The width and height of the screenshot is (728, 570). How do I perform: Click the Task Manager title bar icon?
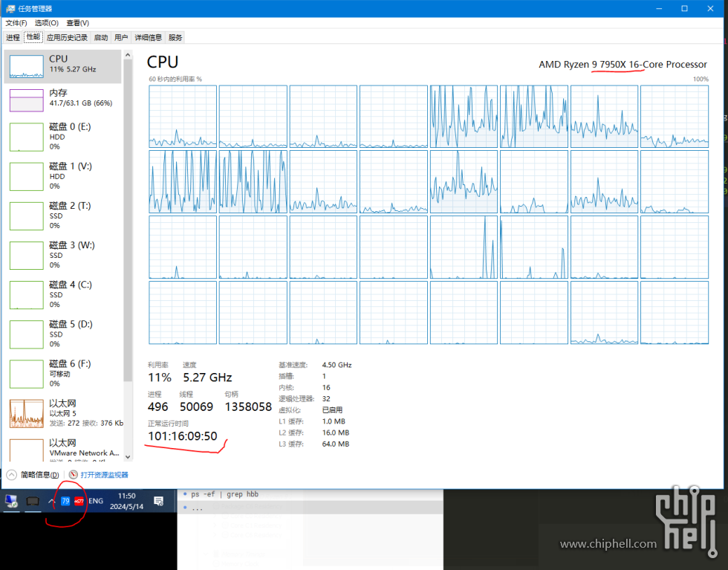(x=10, y=8)
